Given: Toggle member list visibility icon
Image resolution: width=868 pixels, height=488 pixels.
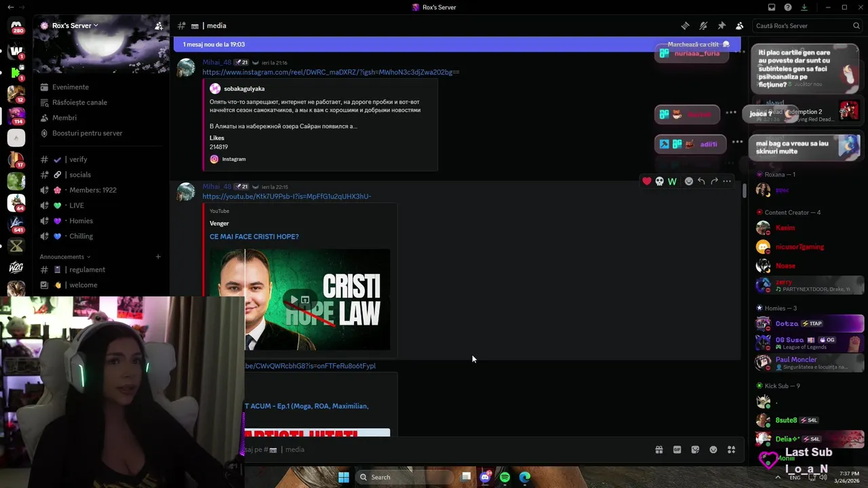Looking at the screenshot, I should pyautogui.click(x=739, y=26).
